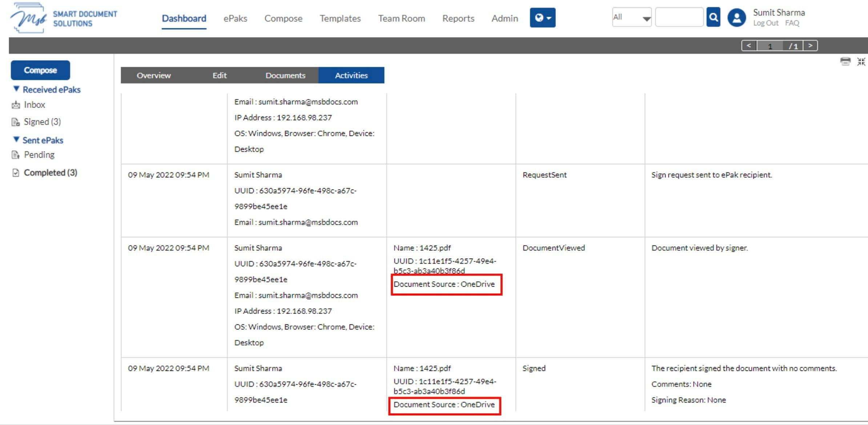The image size is (868, 425).
Task: Open the Compose top menu item
Action: 283,19
